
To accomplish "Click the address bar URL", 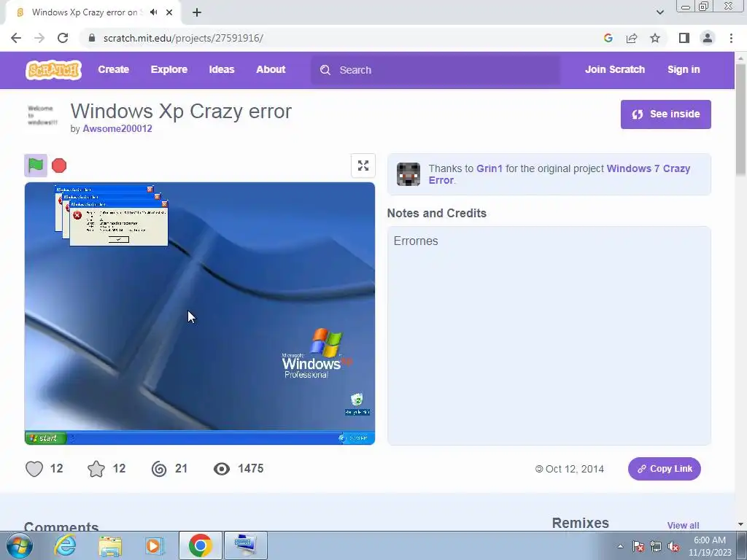I will tap(183, 38).
